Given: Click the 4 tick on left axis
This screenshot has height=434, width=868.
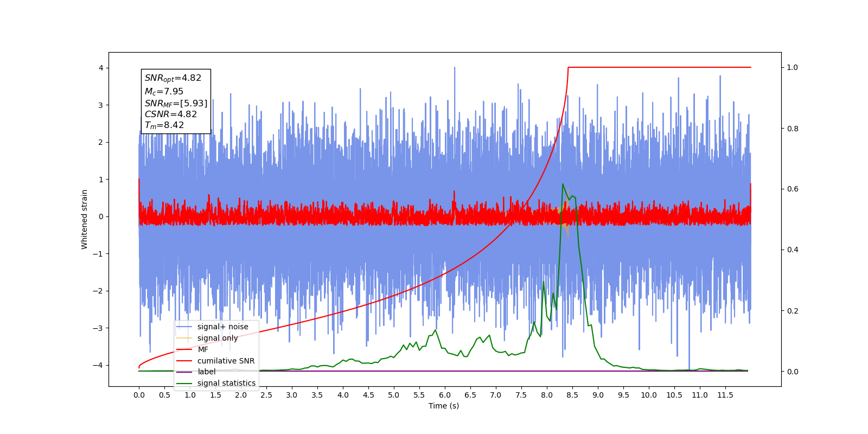Looking at the screenshot, I should 101,68.
